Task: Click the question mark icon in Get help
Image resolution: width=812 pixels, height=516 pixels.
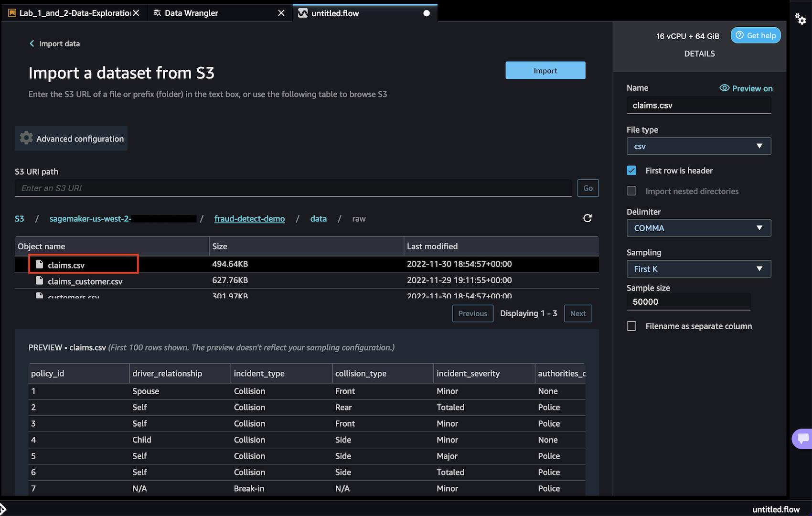Action: [x=739, y=35]
